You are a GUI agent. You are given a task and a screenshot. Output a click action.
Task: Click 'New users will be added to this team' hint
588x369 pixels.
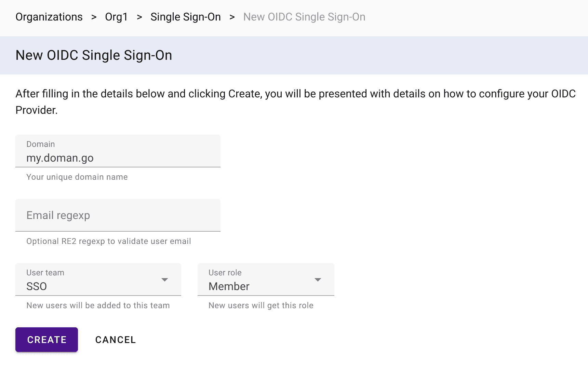98,305
